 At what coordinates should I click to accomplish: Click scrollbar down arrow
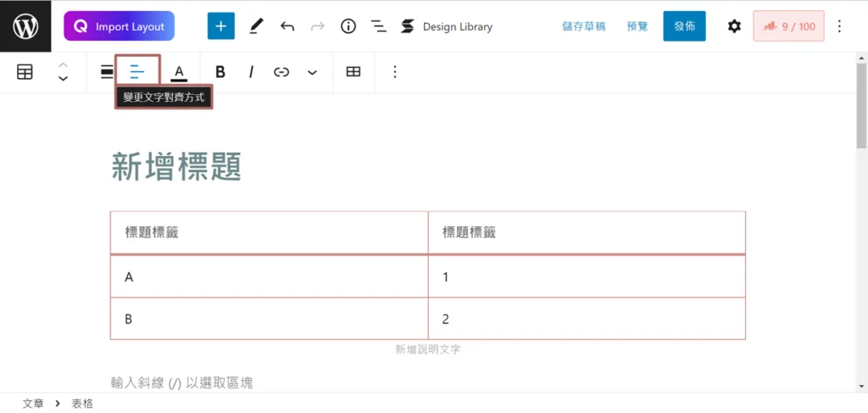coord(861,387)
